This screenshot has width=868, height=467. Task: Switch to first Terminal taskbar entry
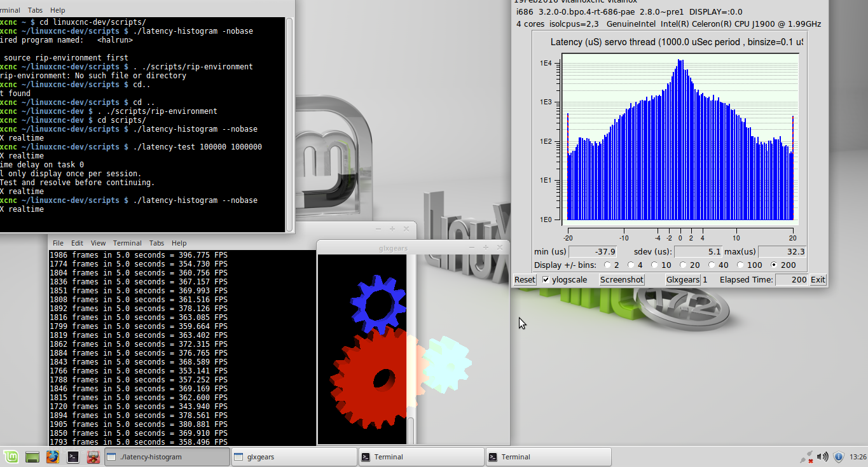coord(422,457)
